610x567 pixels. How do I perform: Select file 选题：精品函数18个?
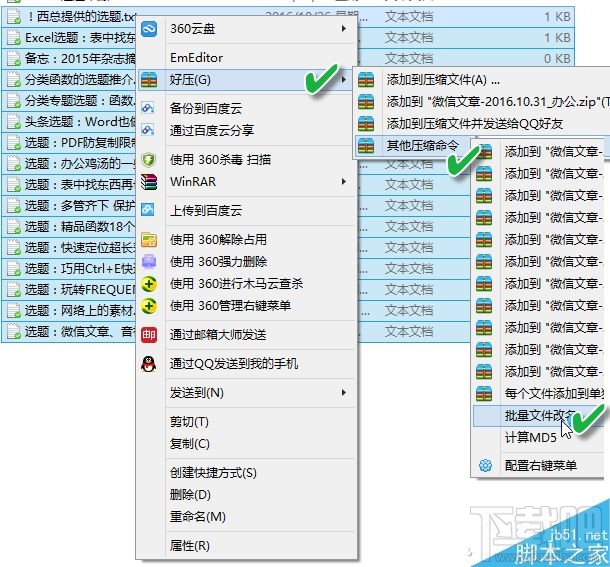pyautogui.click(x=80, y=227)
